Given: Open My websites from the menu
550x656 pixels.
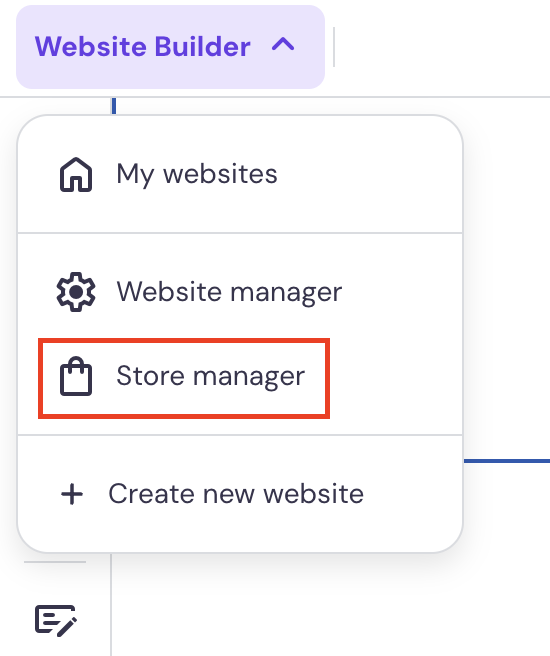Looking at the screenshot, I should 240,174.
